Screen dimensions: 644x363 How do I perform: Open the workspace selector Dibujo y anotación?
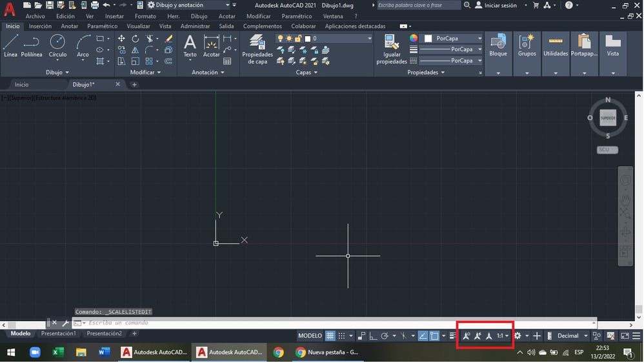pyautogui.click(x=187, y=5)
